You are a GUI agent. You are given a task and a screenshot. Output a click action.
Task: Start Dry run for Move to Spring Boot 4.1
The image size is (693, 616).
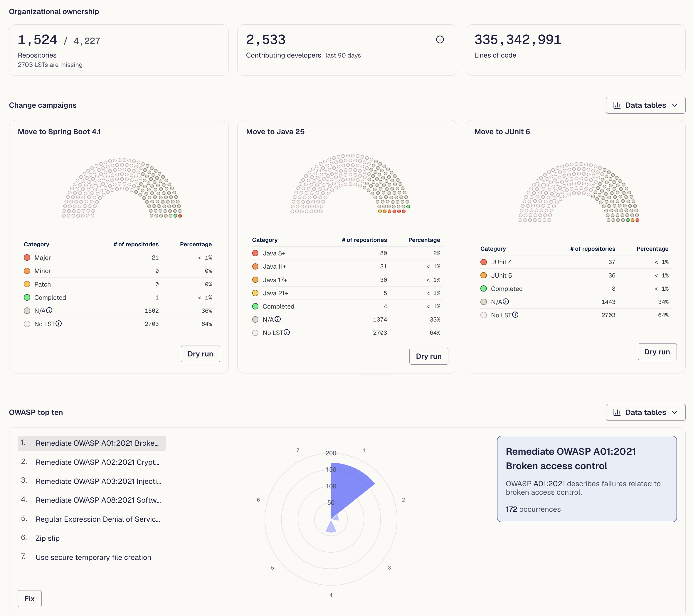200,354
